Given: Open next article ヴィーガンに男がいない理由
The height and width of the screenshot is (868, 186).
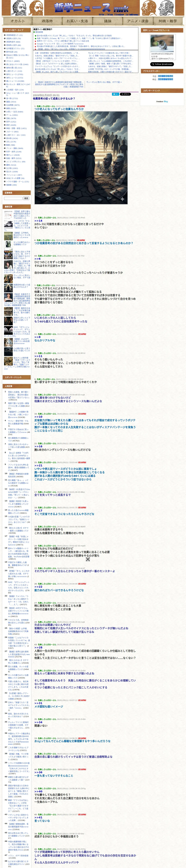Looking at the screenshot, I should click(x=104, y=82).
